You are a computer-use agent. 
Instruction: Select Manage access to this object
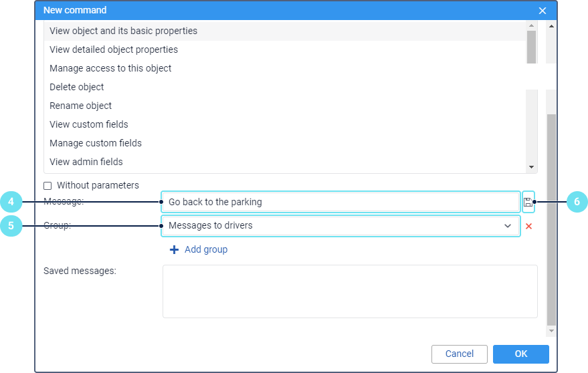pyautogui.click(x=285, y=68)
